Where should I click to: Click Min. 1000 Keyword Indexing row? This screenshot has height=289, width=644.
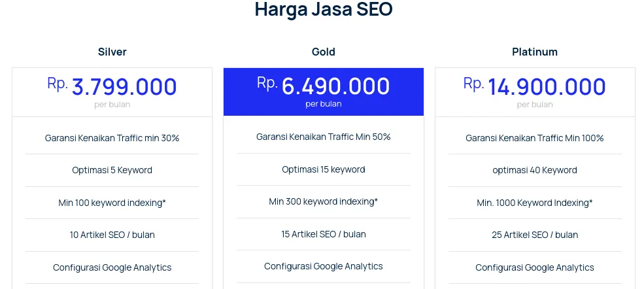pos(534,203)
